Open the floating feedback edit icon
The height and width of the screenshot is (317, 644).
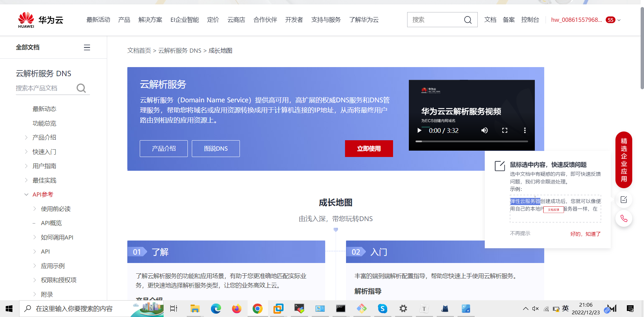click(x=624, y=200)
